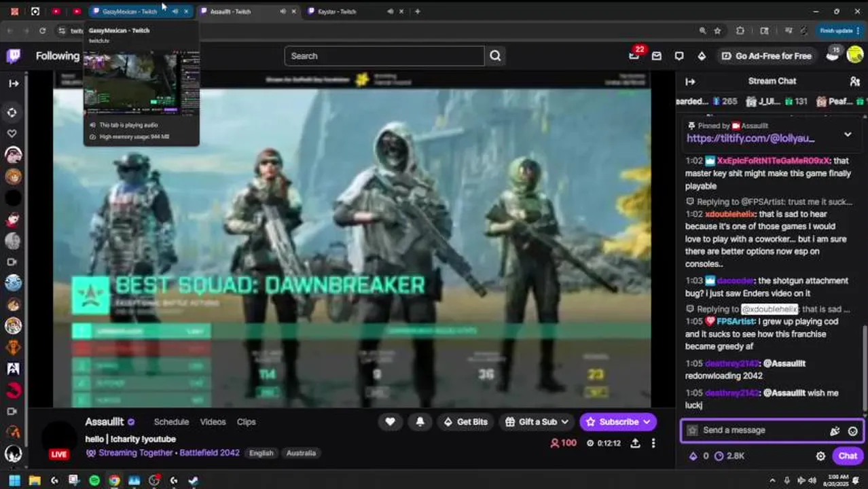Click the crown loot icon with 15 badge
868x489 pixels.
pyautogui.click(x=833, y=56)
